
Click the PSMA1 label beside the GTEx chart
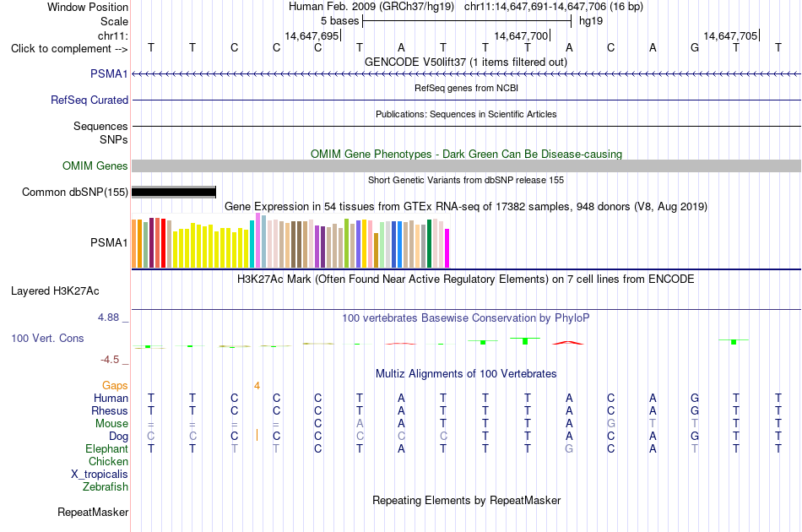click(109, 242)
